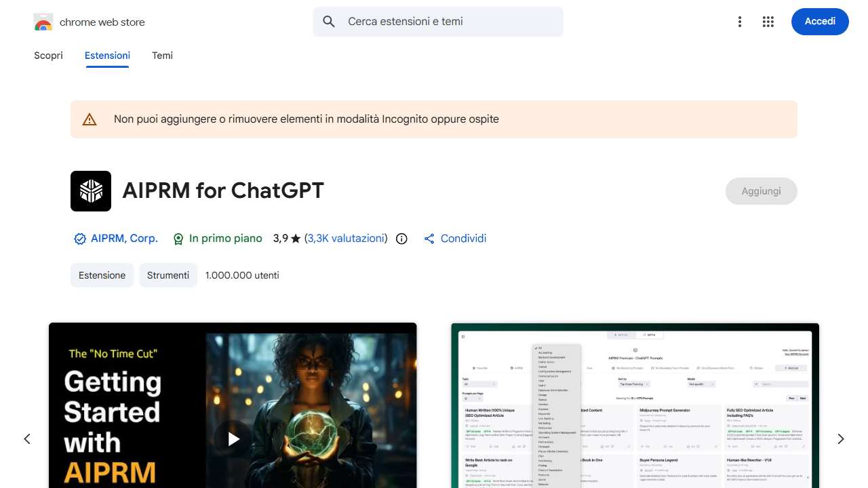Click the AIPRM extension logo icon
The height and width of the screenshot is (488, 868).
91,191
